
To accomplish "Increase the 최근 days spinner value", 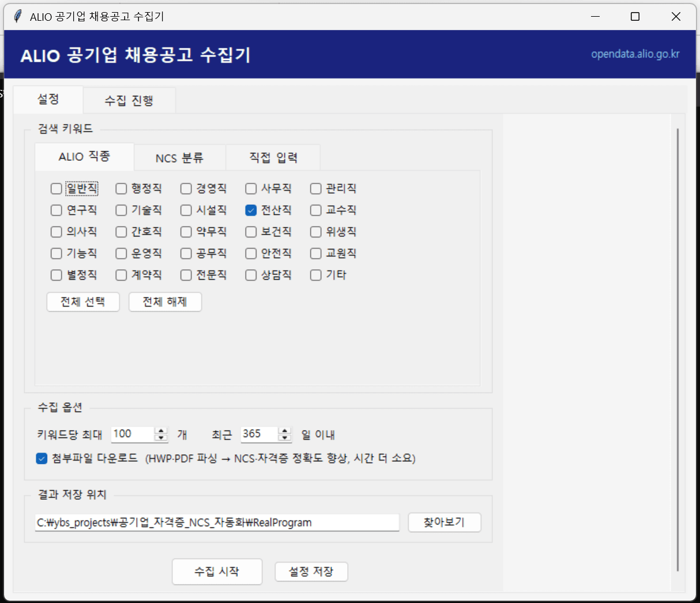I will [x=285, y=431].
